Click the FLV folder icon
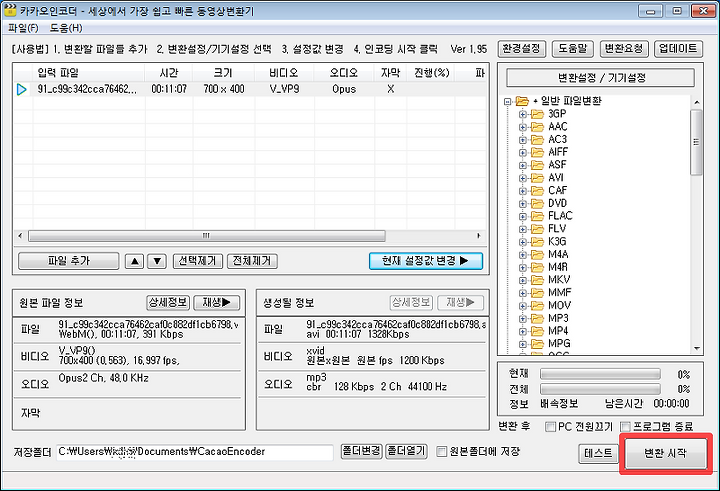 tap(537, 229)
